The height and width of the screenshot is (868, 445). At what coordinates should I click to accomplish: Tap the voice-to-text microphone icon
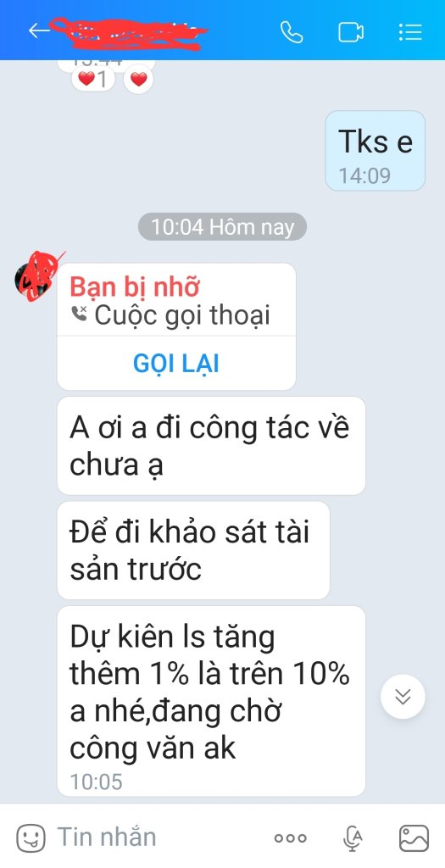click(353, 838)
